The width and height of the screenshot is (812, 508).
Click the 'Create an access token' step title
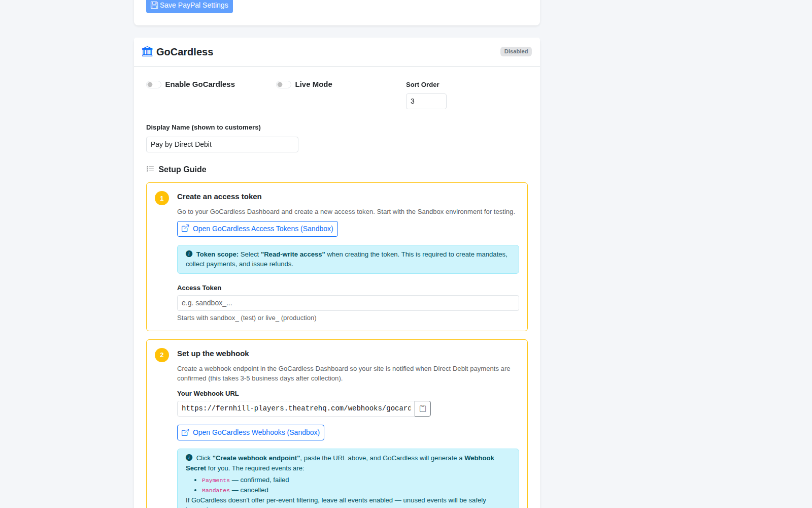[x=219, y=197]
